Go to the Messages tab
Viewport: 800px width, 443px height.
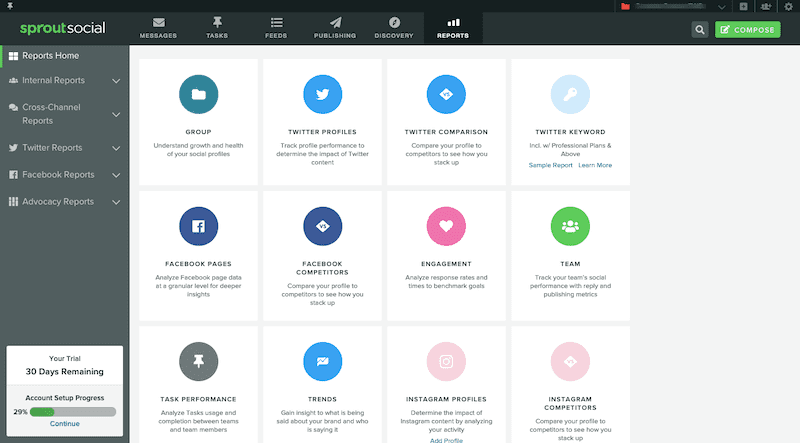pos(158,28)
